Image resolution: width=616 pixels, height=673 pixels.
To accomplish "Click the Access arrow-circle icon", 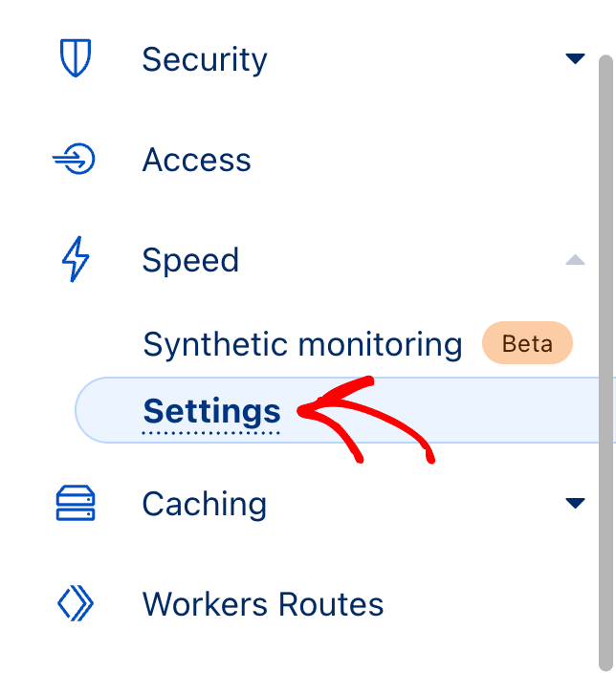I will click(x=75, y=160).
